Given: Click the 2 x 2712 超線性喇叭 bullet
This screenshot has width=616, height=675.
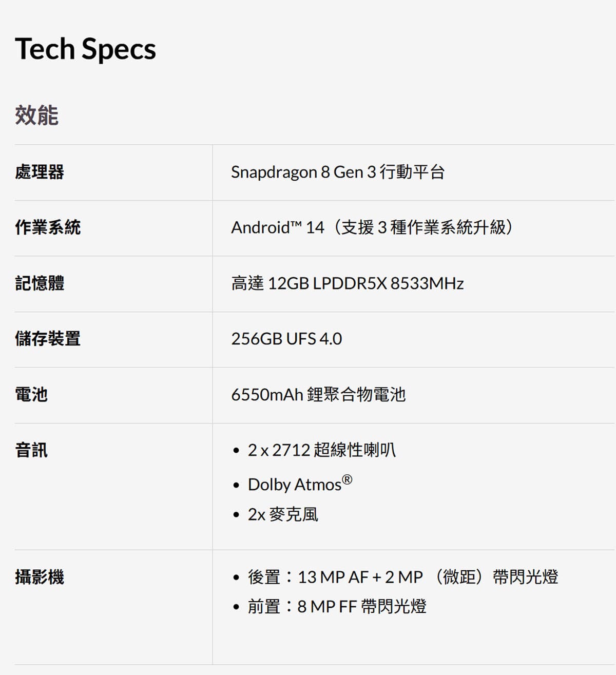Looking at the screenshot, I should coord(321,450).
